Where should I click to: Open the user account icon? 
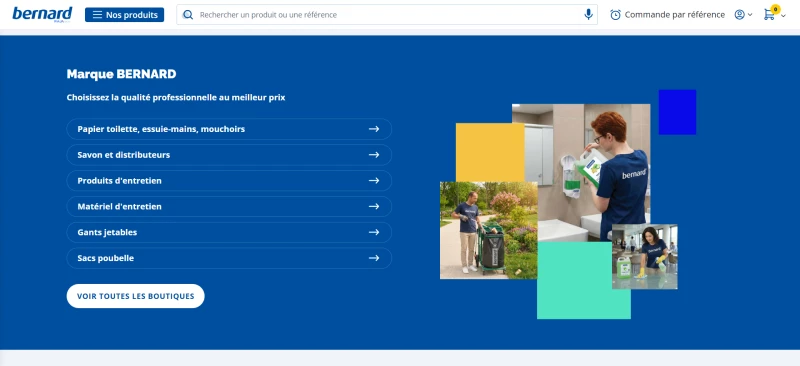click(x=739, y=15)
